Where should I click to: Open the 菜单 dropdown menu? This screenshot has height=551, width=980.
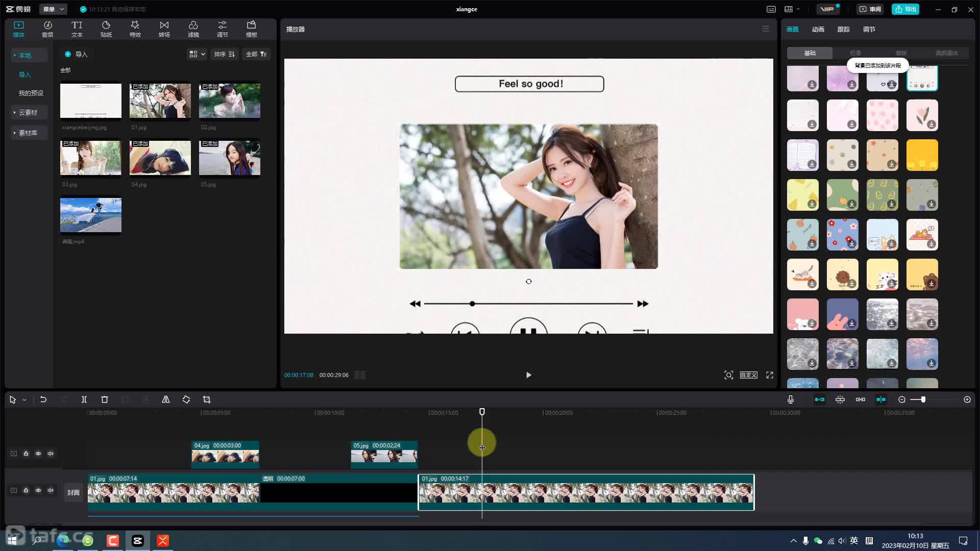[53, 9]
